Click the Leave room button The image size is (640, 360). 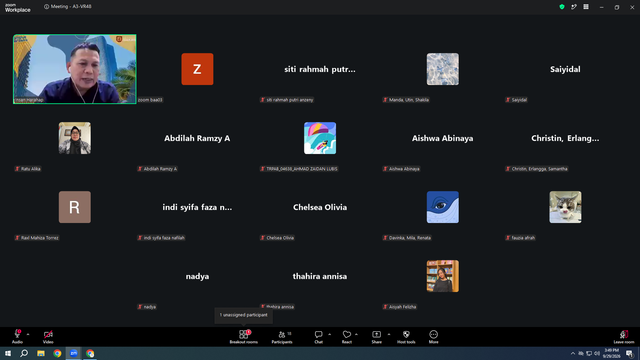[x=624, y=337]
